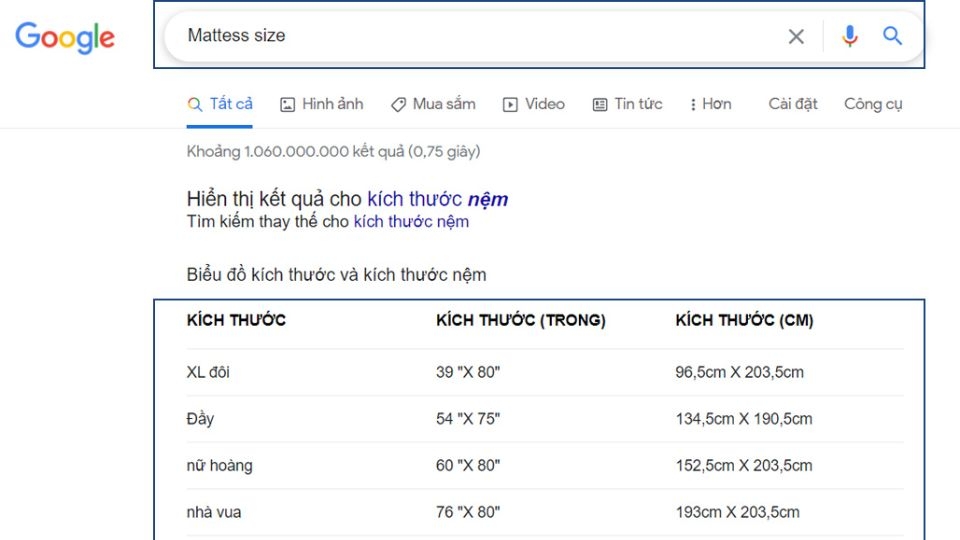The image size is (960, 540).
Task: Click the blue magnifier search icon
Action: [892, 36]
